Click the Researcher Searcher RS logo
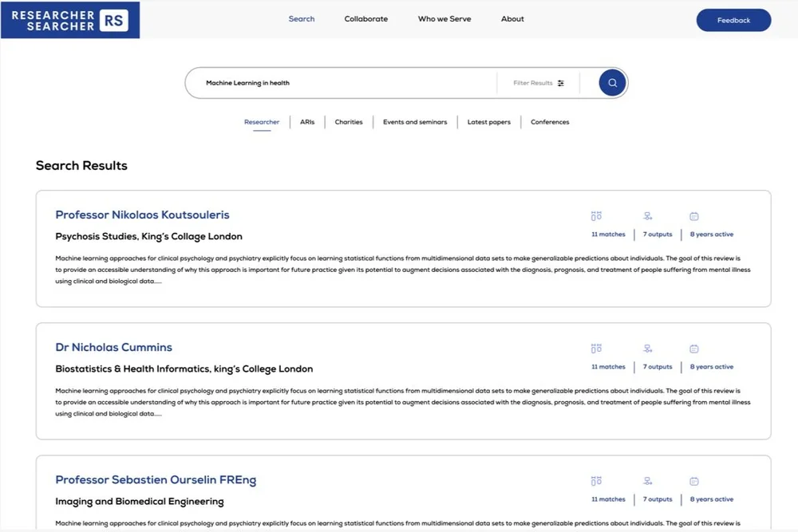Viewport: 798px width, 532px height. point(69,20)
